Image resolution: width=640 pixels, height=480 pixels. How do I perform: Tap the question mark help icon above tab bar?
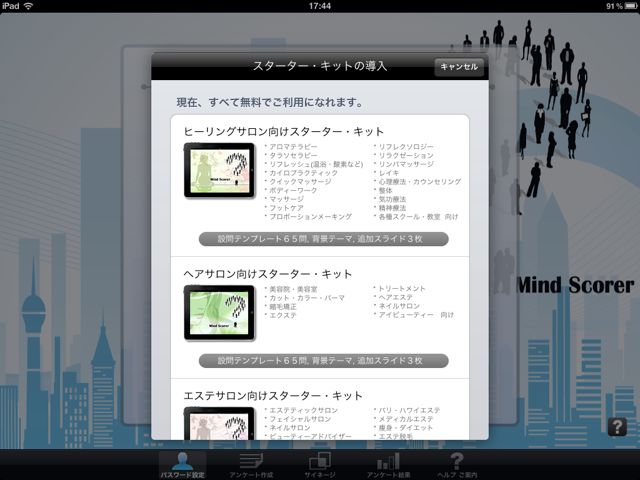point(617,427)
